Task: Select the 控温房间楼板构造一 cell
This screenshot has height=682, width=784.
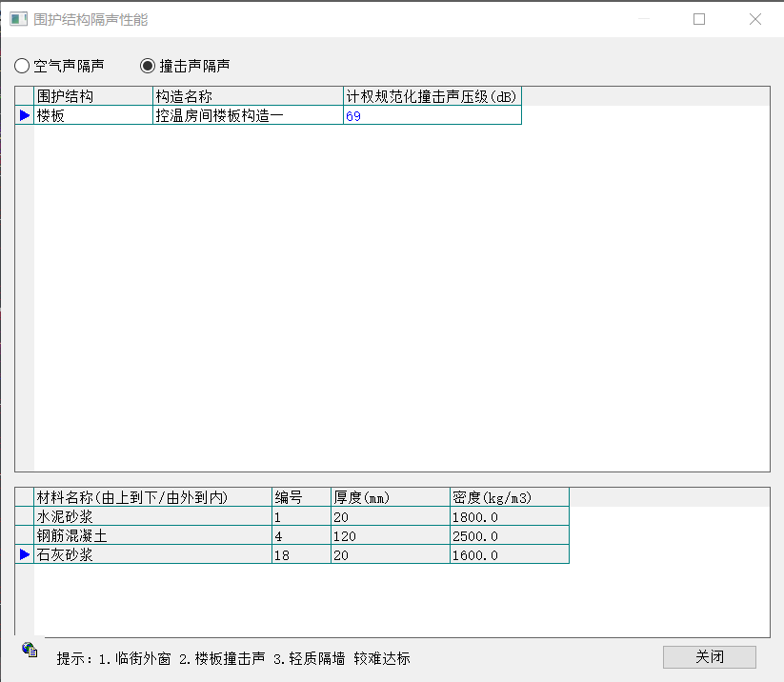Action: 248,115
